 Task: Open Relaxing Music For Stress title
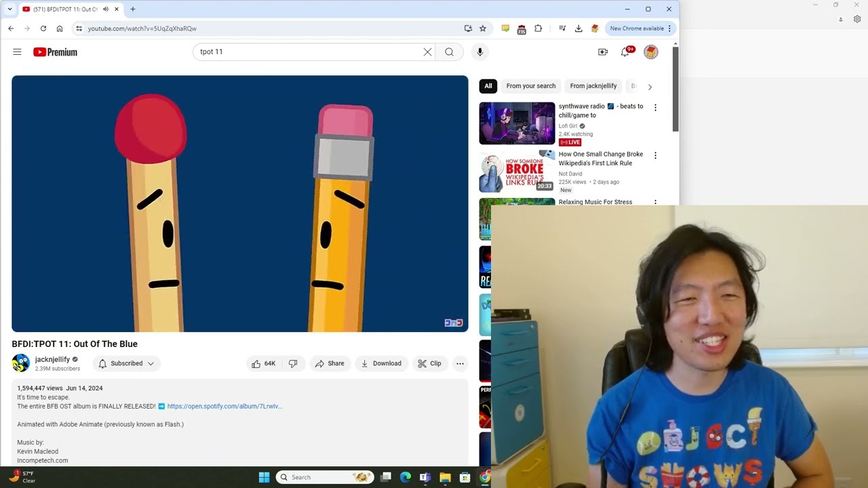click(595, 202)
